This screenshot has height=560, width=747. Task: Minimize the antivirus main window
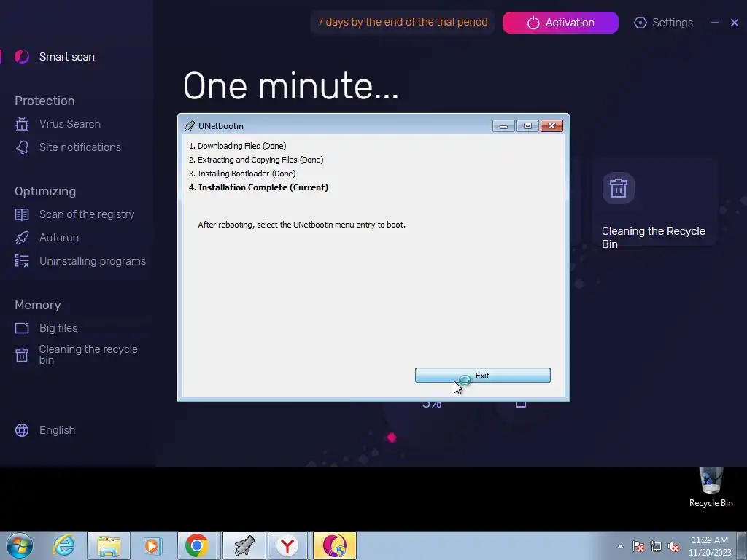point(715,23)
